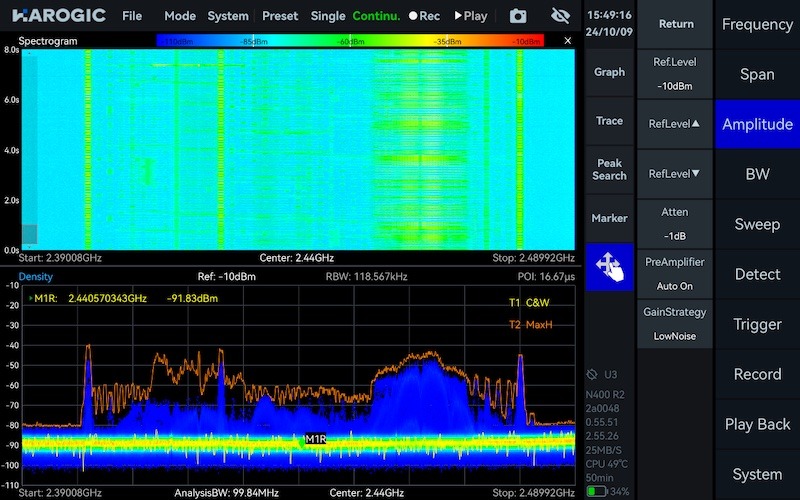Screen dimensions: 800x500
Task: Click the battery indicator icon
Action: coord(596,491)
